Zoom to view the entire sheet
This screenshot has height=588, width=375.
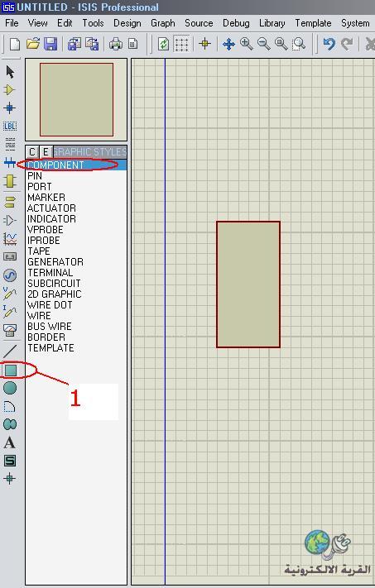click(281, 45)
